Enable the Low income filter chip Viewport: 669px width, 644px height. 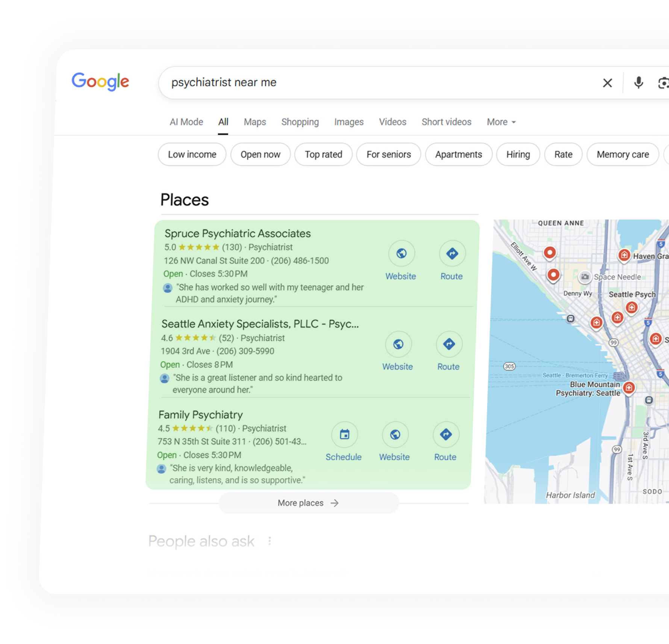coord(192,155)
